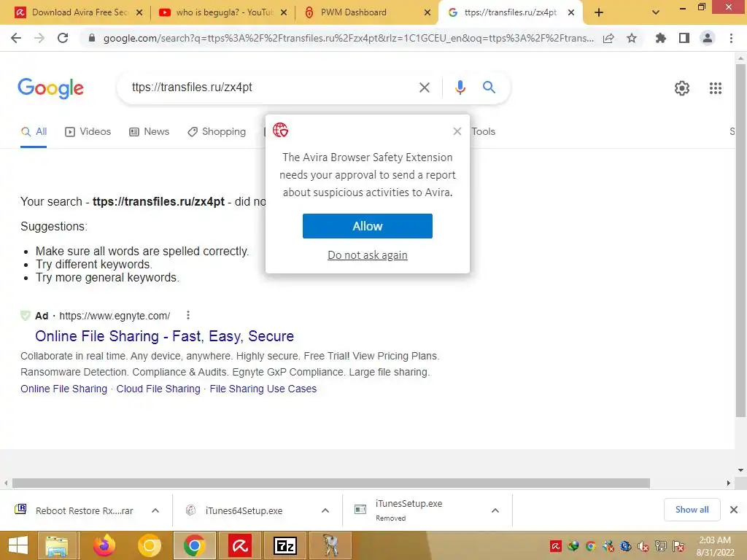Reload the current page

coord(63,38)
